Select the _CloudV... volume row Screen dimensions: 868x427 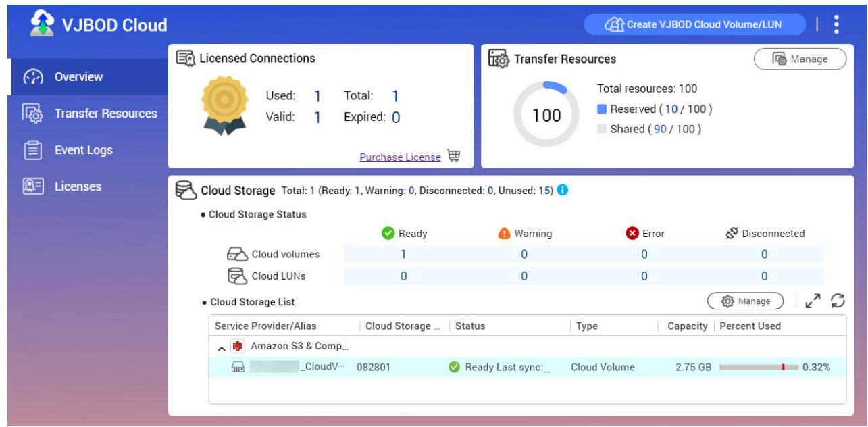pyautogui.click(x=528, y=368)
